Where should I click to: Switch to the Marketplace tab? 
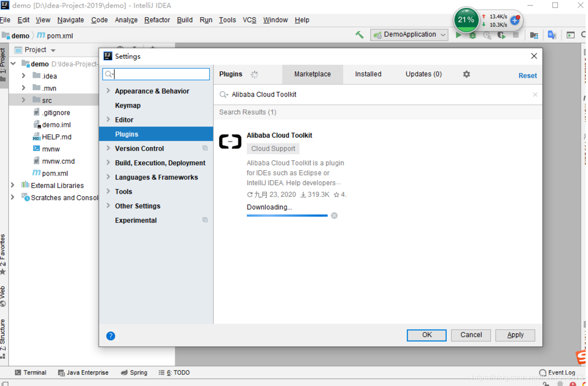point(312,74)
